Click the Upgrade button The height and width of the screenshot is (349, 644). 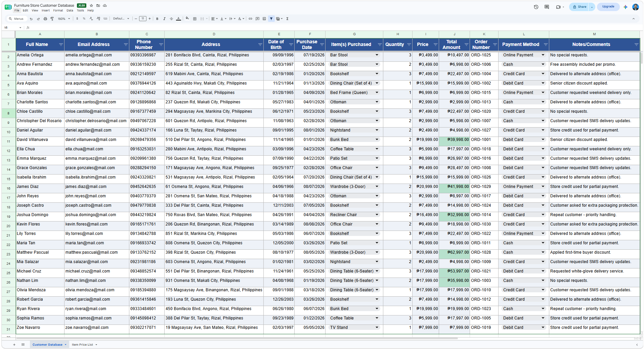608,7
